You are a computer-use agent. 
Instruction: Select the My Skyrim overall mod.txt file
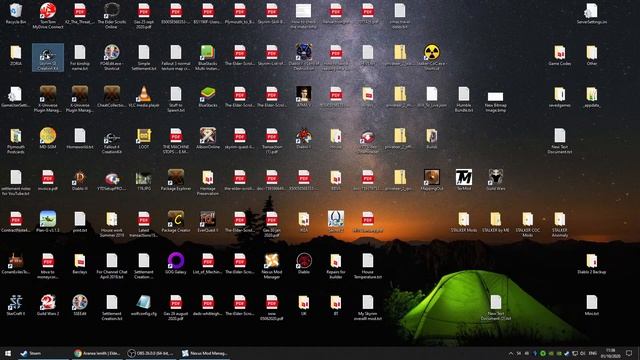coord(367,308)
